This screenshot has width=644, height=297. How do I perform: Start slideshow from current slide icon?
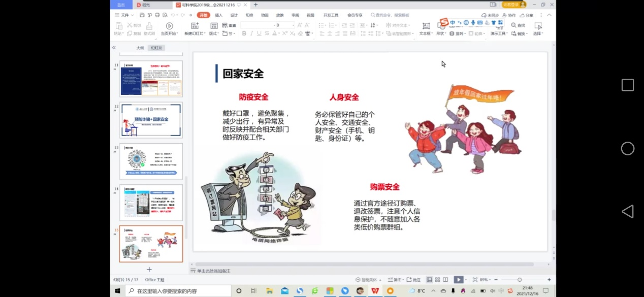pyautogui.click(x=169, y=26)
